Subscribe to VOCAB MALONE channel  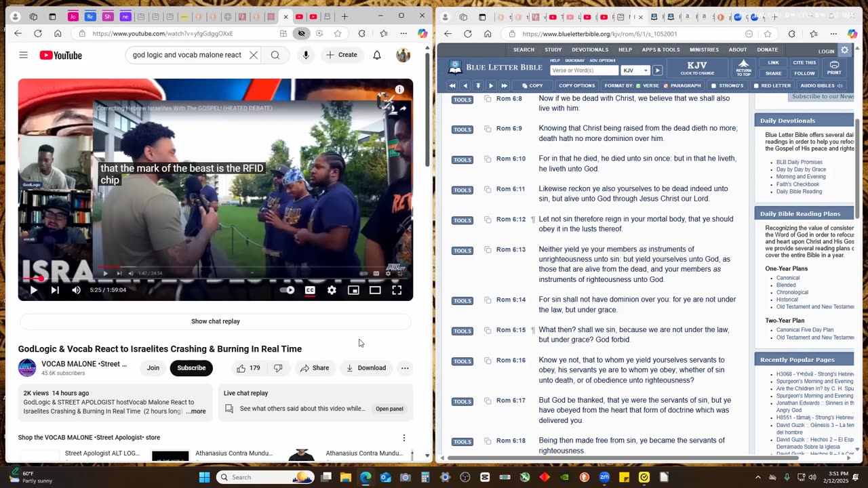click(191, 368)
